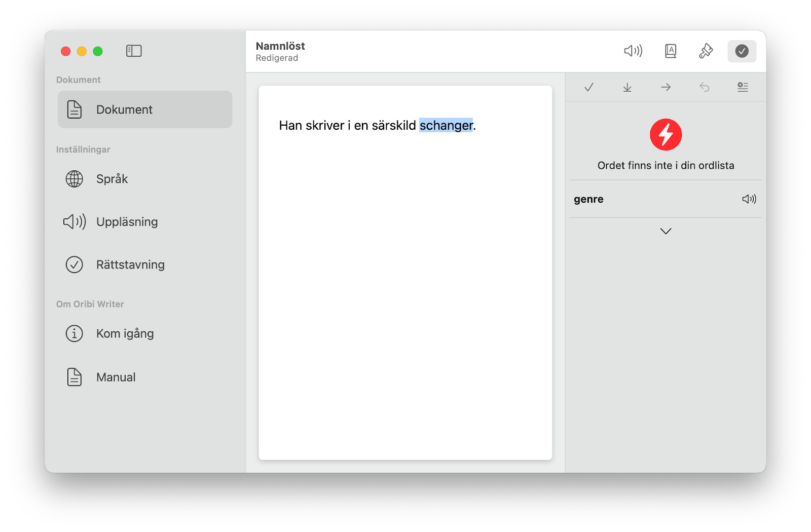
Task: Open the add-to-wordlist list icon
Action: point(743,87)
